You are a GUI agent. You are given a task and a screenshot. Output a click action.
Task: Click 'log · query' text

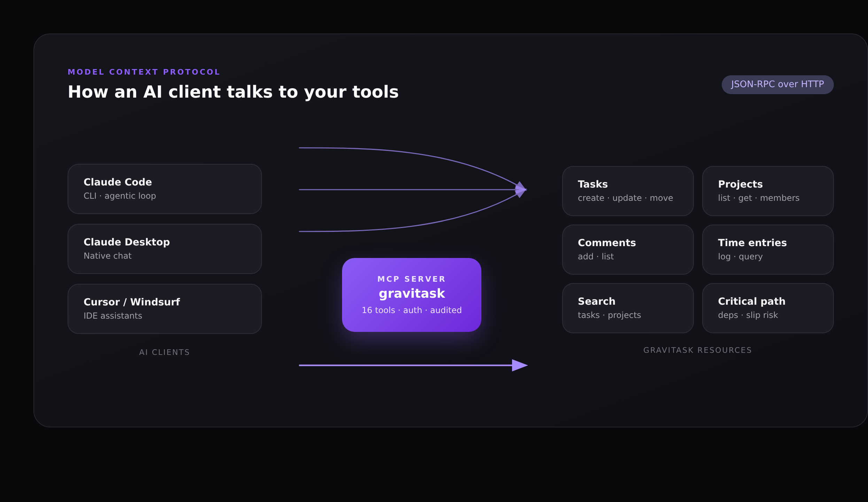click(740, 257)
